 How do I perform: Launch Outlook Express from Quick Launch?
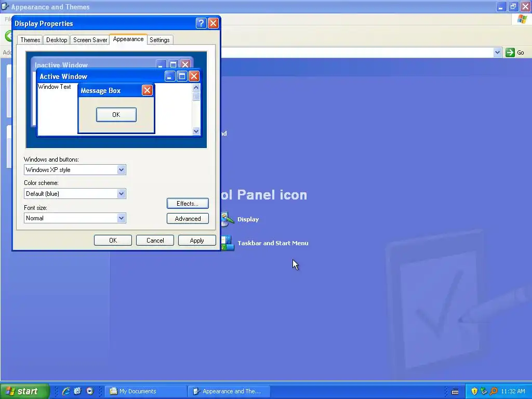tap(78, 391)
